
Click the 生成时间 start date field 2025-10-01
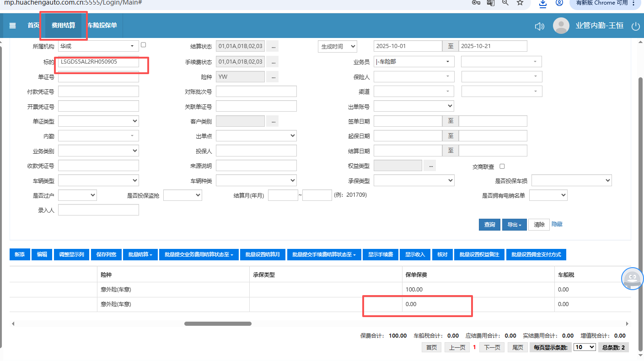(x=408, y=46)
